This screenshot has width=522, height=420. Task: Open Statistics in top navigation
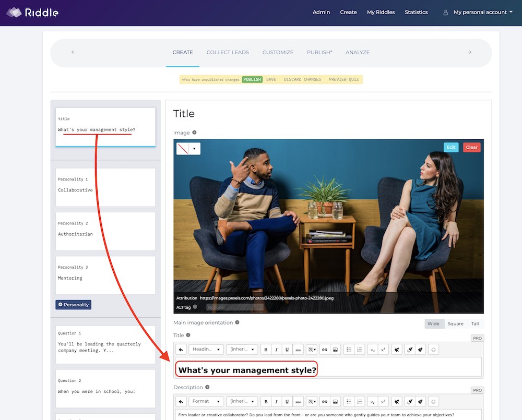(416, 13)
